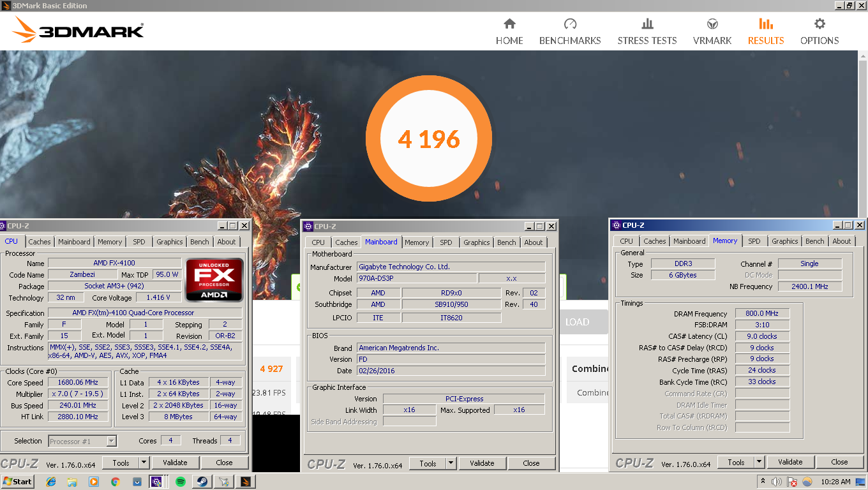
Task: Show hidden tray icons arrow
Action: pos(763,481)
